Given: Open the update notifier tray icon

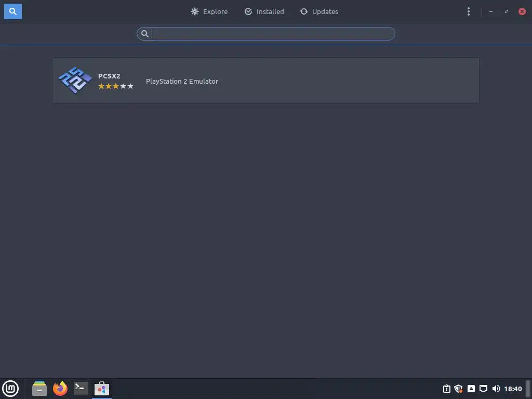Looking at the screenshot, I should pos(447,389).
